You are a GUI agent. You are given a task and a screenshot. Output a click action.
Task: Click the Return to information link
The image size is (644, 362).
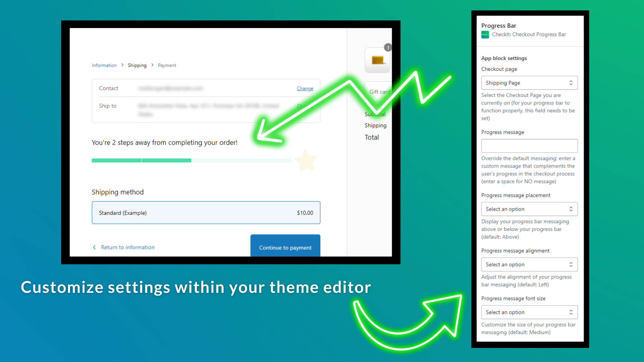[128, 247]
